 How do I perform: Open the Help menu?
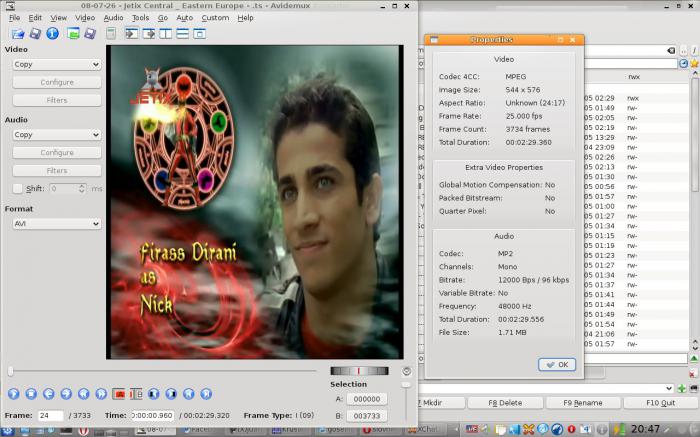245,17
